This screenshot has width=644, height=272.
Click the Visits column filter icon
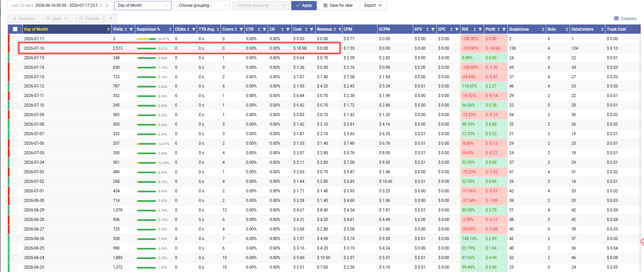pos(131,29)
